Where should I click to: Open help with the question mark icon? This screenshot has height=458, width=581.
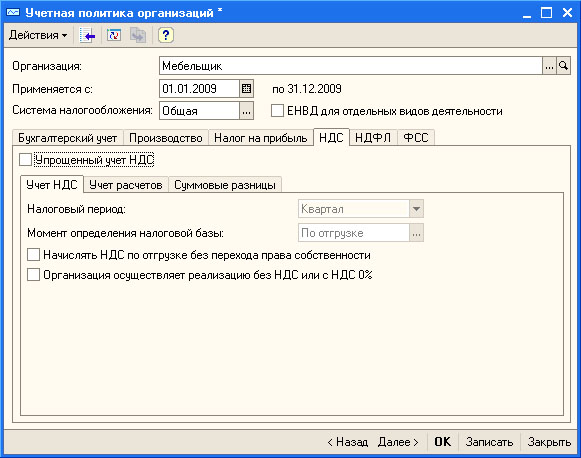click(166, 35)
